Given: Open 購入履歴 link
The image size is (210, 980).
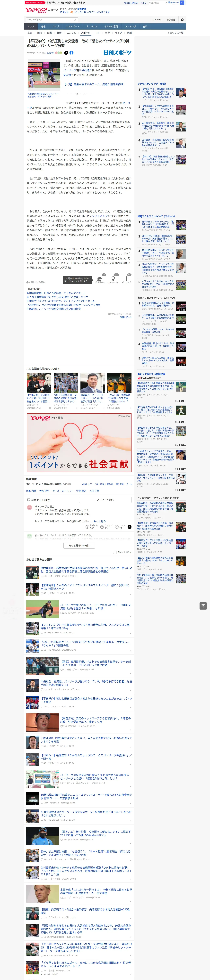Looking at the screenshot, I should 171,19.
